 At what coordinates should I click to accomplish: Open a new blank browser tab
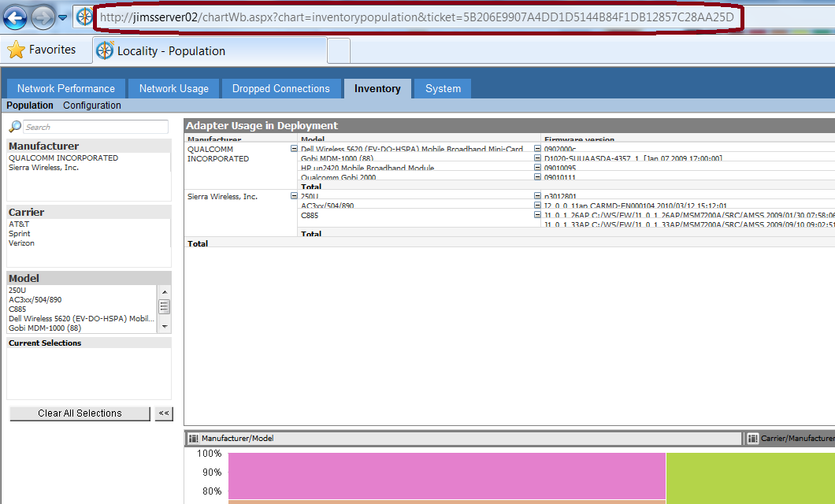339,50
